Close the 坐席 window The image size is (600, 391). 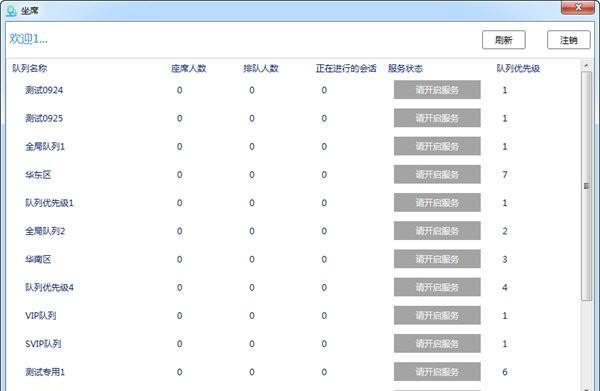click(577, 7)
